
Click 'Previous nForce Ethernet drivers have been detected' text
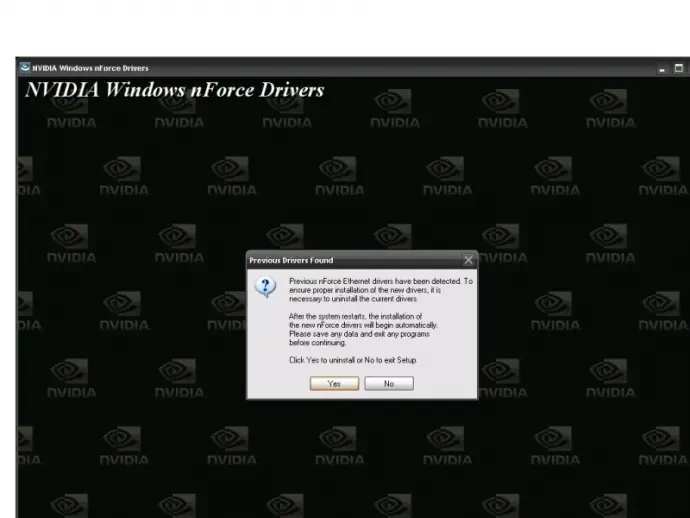[x=375, y=281]
